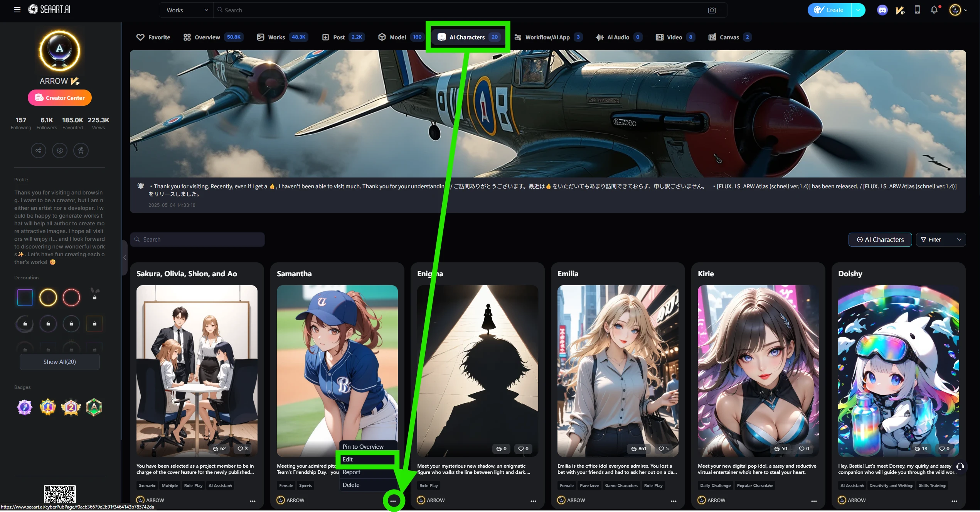This screenshot has width=980, height=512.
Task: Click the camera image-search icon
Action: pos(712,10)
